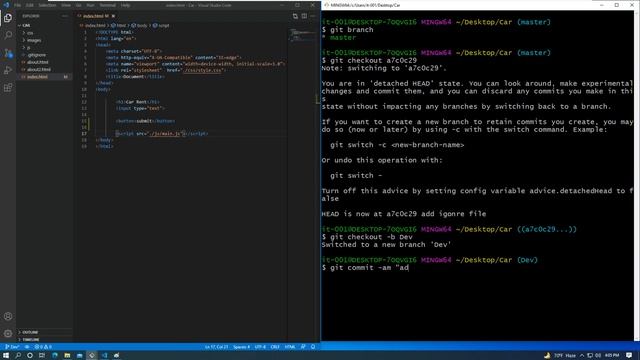Open the Search view in the activity bar
This screenshot has width=640, height=360.
pos(8,35)
